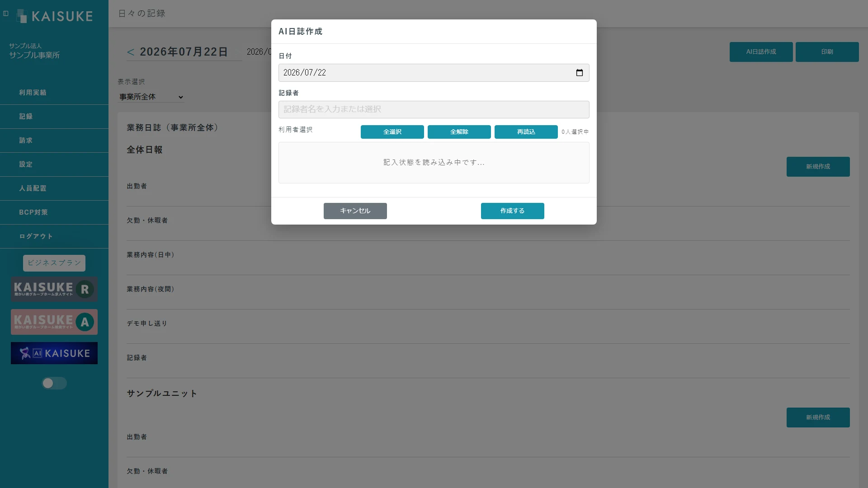Click 作成する button

[513, 211]
